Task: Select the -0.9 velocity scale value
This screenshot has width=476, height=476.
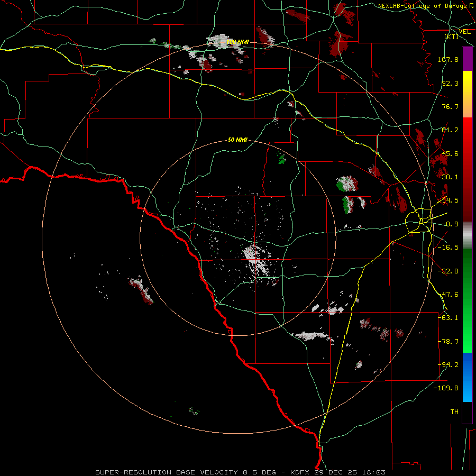Action: 450,224
